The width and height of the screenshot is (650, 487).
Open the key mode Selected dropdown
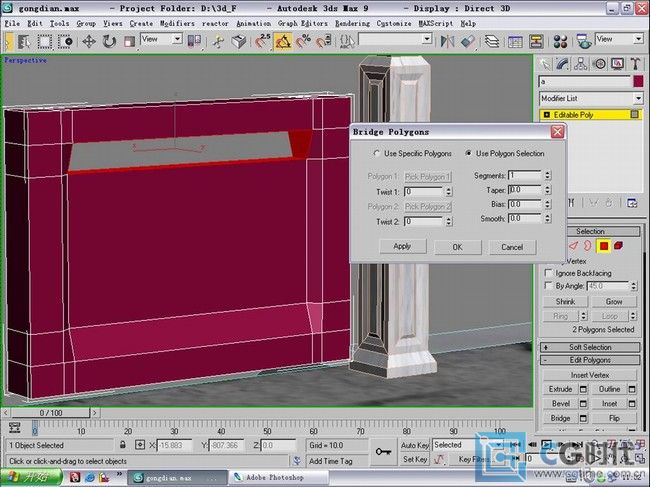click(x=468, y=445)
